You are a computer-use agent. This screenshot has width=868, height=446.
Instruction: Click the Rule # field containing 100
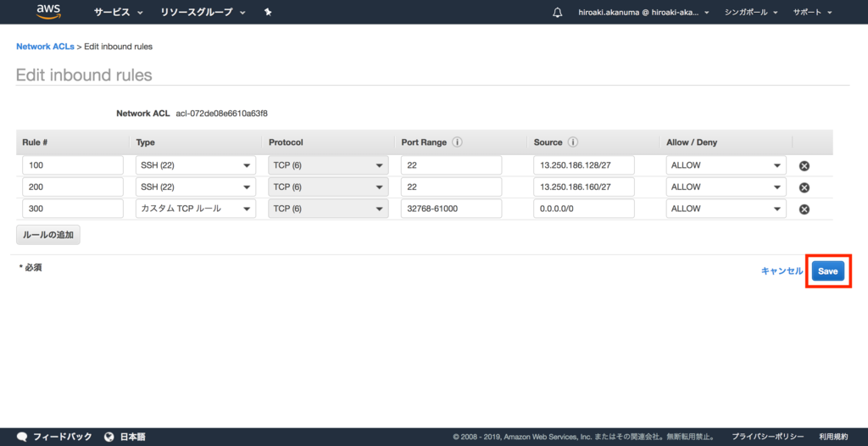tap(73, 165)
